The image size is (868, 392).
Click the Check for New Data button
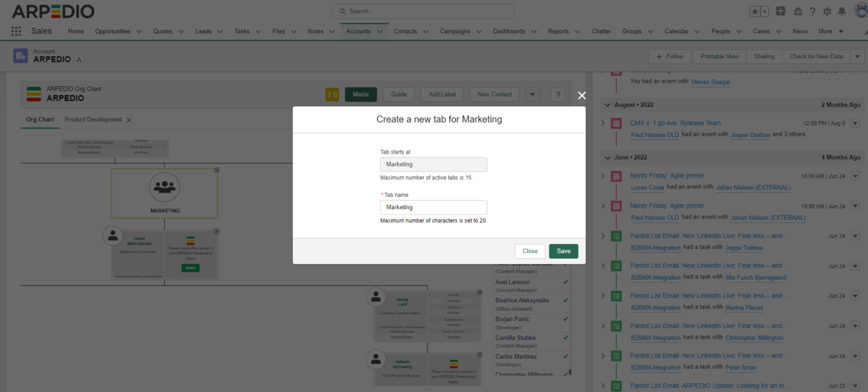[816, 56]
